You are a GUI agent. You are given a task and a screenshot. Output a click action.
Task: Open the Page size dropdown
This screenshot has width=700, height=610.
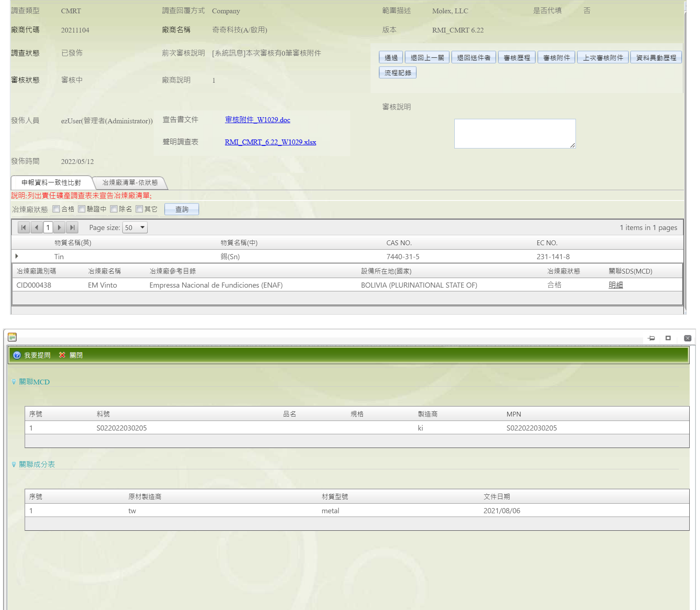click(135, 227)
